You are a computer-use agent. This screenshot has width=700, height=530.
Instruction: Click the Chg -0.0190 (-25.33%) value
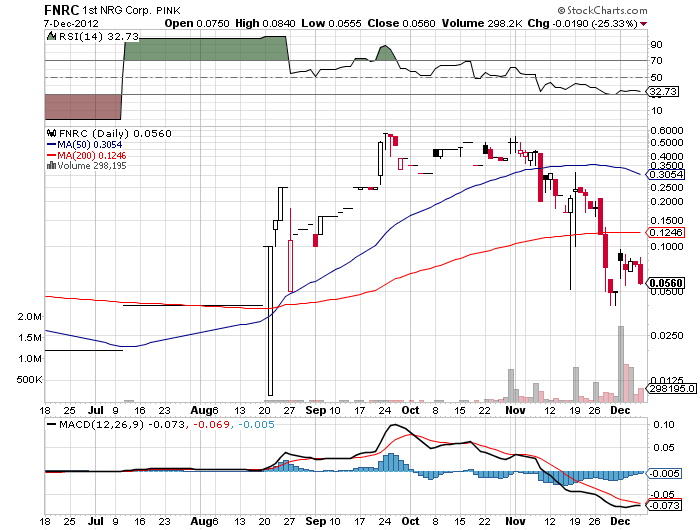(583, 23)
